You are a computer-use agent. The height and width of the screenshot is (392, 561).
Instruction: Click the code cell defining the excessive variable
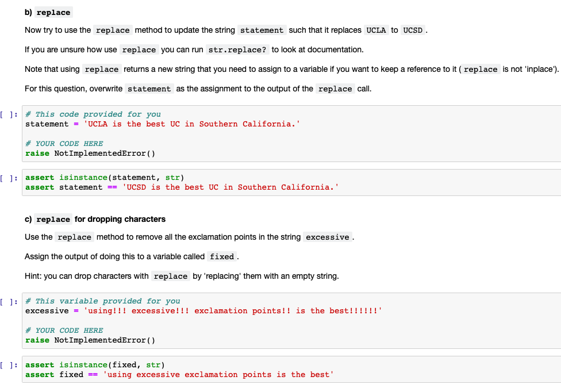(x=287, y=320)
